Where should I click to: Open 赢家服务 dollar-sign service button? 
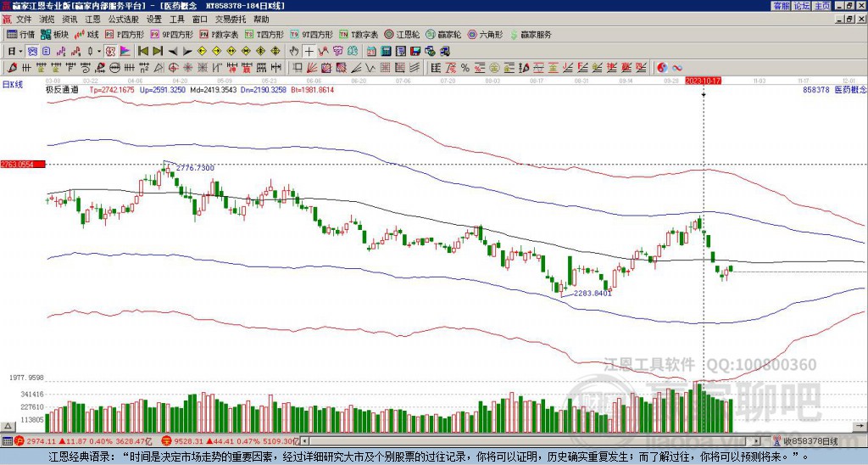(531, 34)
